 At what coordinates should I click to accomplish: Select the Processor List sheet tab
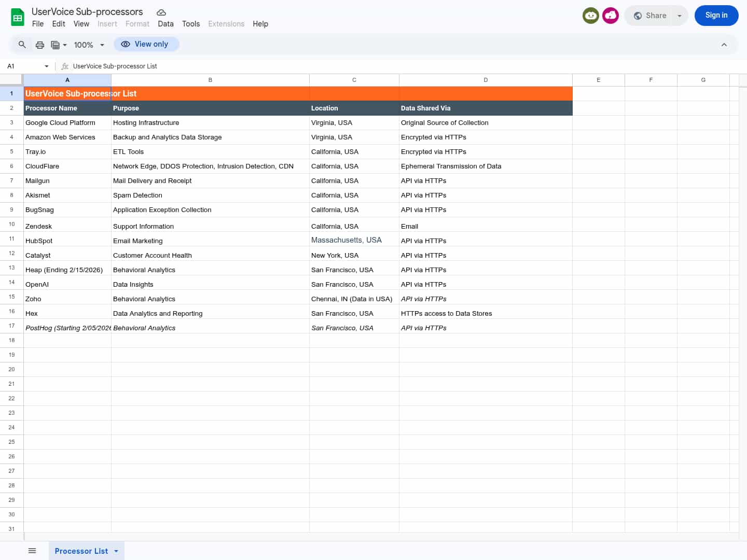(81, 551)
